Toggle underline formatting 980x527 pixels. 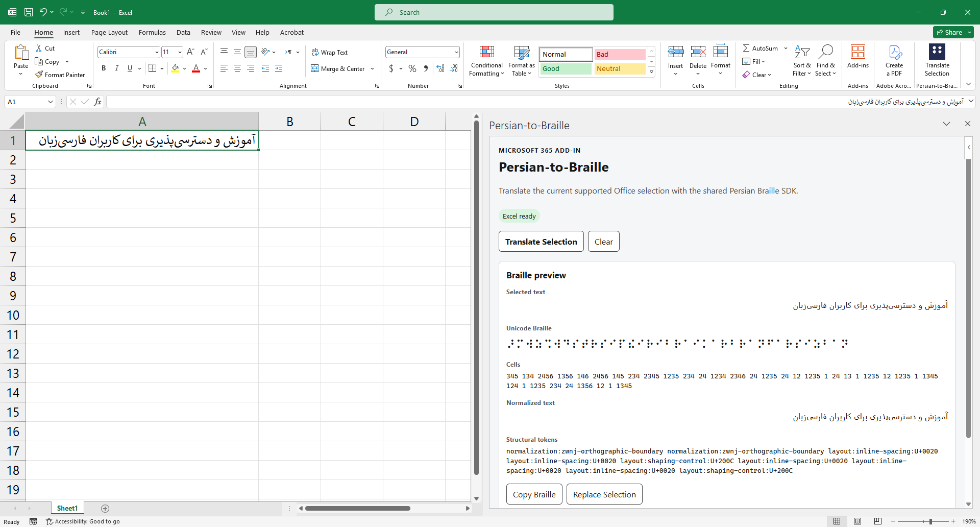tap(130, 68)
